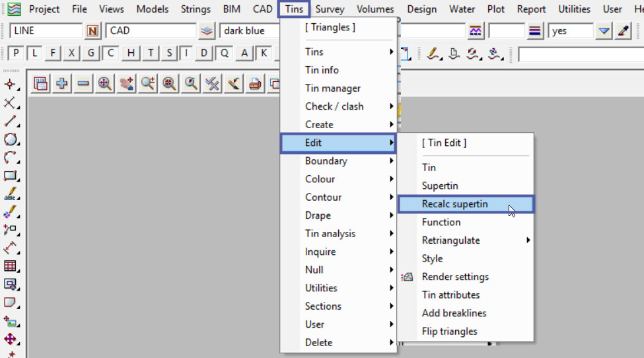Toggle the G snap button
Image resolution: width=644 pixels, height=358 pixels.
(x=91, y=54)
